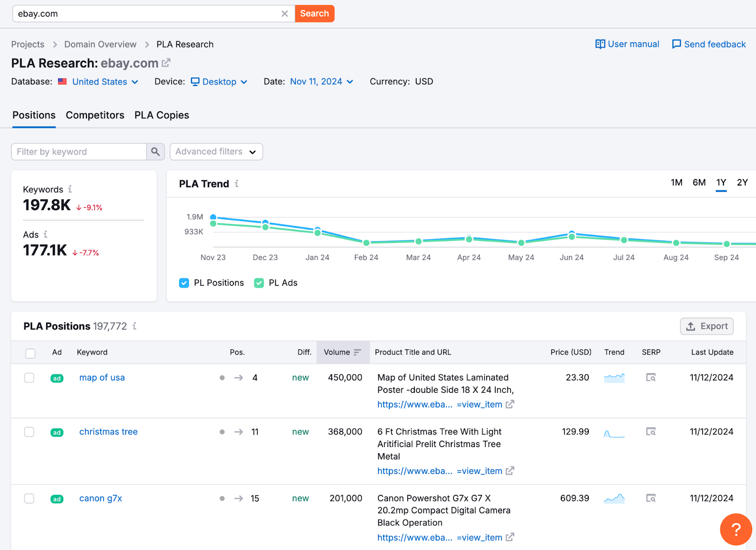Click info icon beside Keywords metric
756x550 pixels.
70,189
